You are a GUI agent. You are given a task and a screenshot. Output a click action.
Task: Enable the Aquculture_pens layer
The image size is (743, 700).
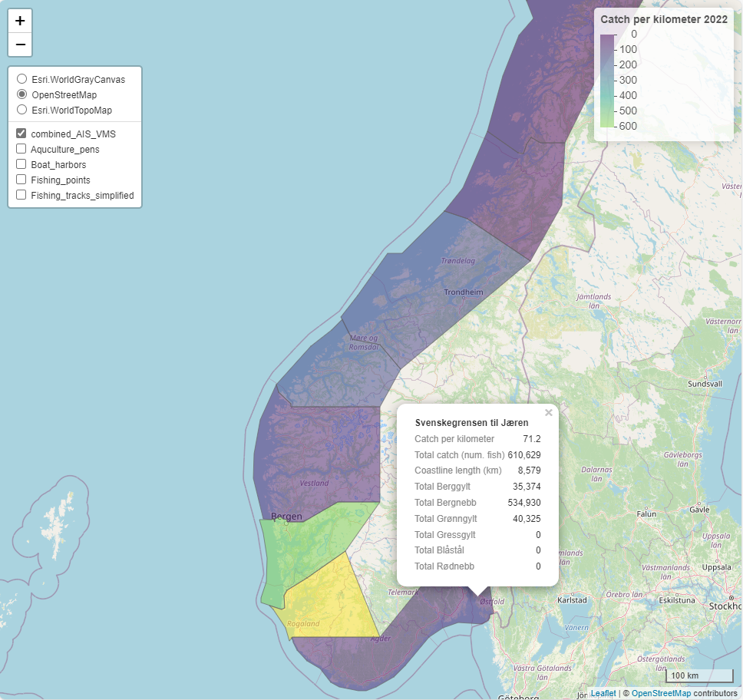click(21, 149)
